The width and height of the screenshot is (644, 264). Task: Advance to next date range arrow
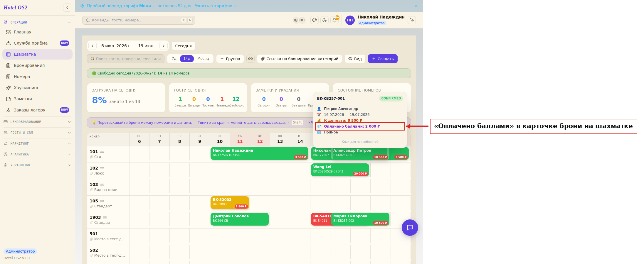tap(164, 46)
